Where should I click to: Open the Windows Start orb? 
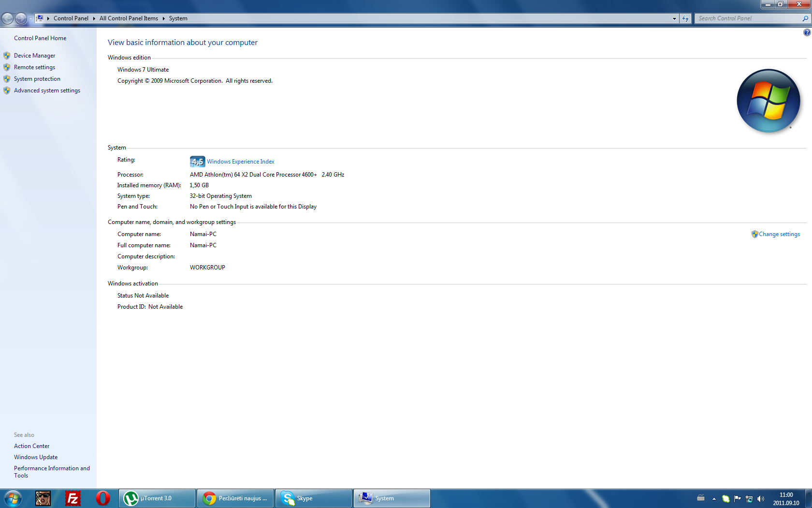point(13,498)
